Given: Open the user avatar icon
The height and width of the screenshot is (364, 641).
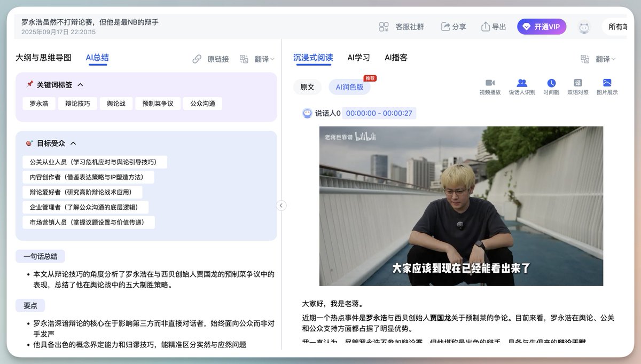Looking at the screenshot, I should tap(584, 27).
